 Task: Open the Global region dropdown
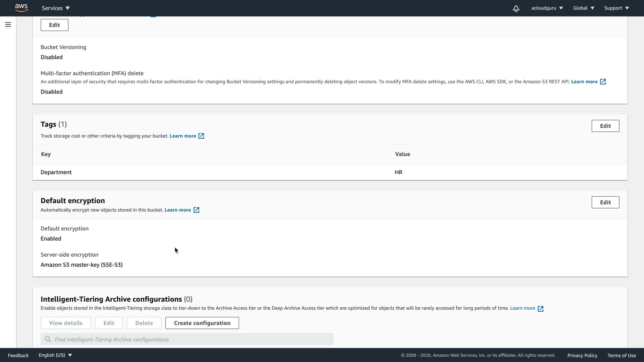(583, 8)
